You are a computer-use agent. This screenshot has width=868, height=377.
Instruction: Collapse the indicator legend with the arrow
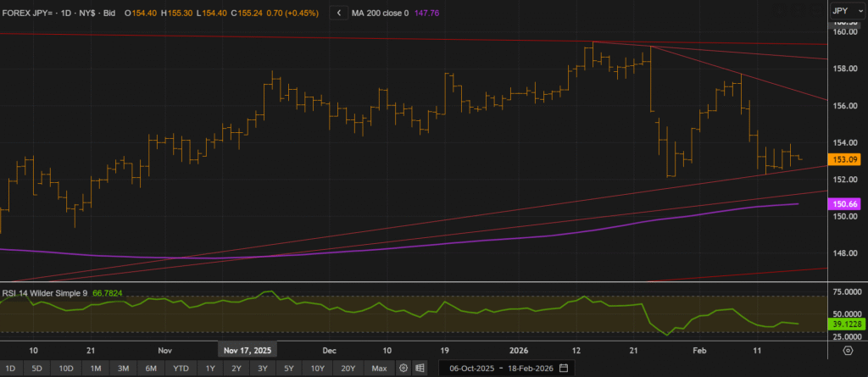point(340,13)
